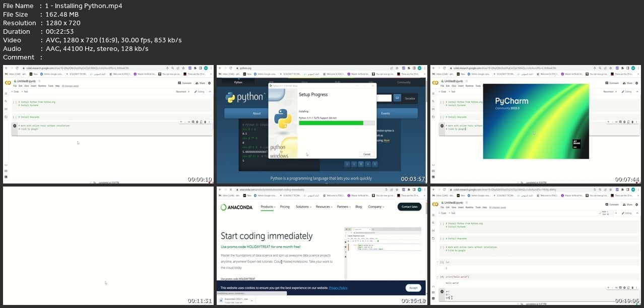Image resolution: width=644 pixels, height=308 pixels.
Task: Open the Editing mode dropdown in 00:00:10 frame
Action: point(200,92)
